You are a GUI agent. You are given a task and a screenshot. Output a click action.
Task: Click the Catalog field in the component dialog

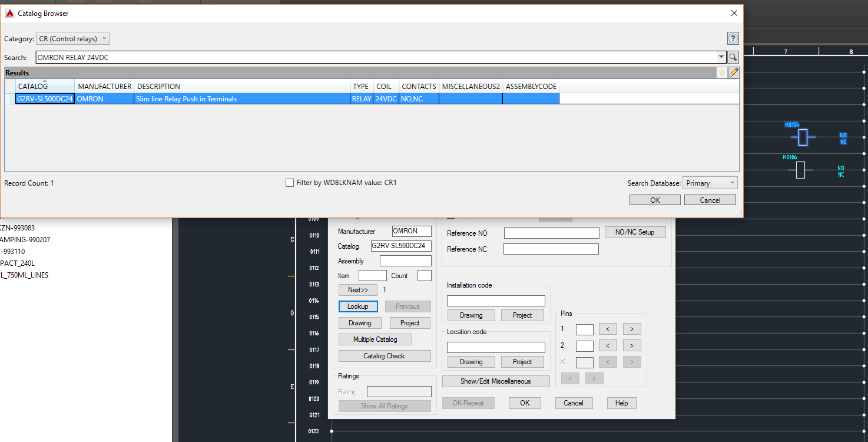tap(401, 246)
